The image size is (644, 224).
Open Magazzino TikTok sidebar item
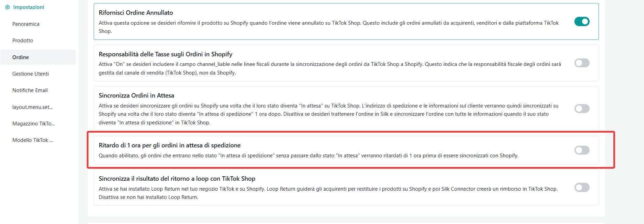[34, 124]
